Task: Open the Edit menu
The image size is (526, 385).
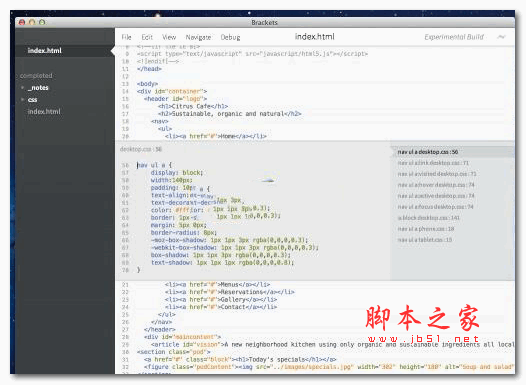Action: 147,37
